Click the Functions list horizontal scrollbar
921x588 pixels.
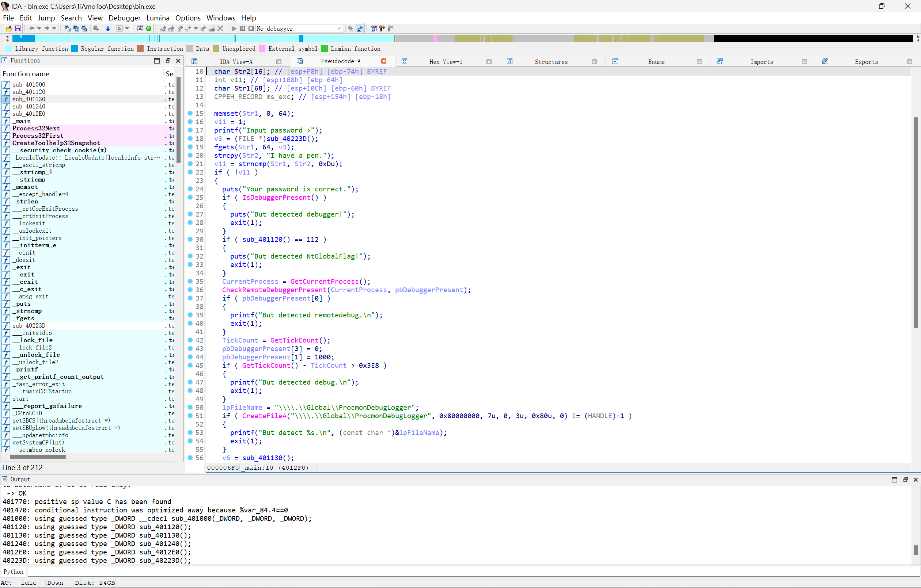[38, 457]
